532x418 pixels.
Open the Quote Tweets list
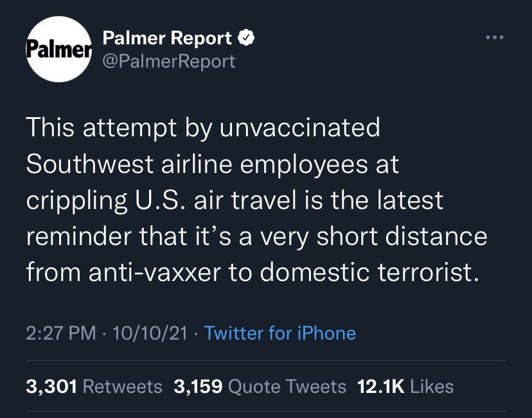287,386
